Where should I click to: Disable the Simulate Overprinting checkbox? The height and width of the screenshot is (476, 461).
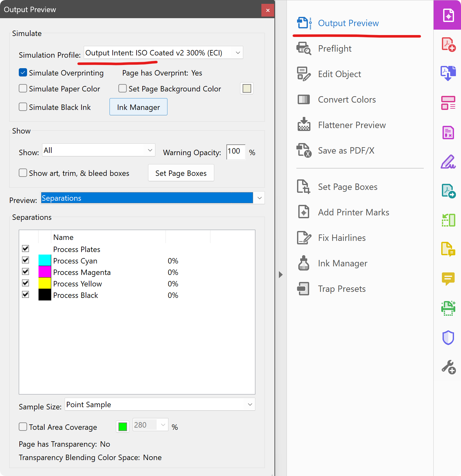pos(23,73)
